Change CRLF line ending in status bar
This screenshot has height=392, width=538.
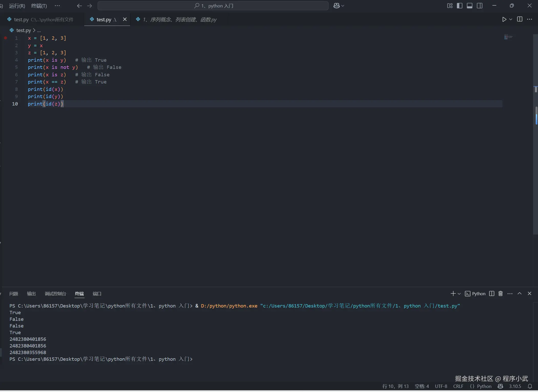[458, 386]
